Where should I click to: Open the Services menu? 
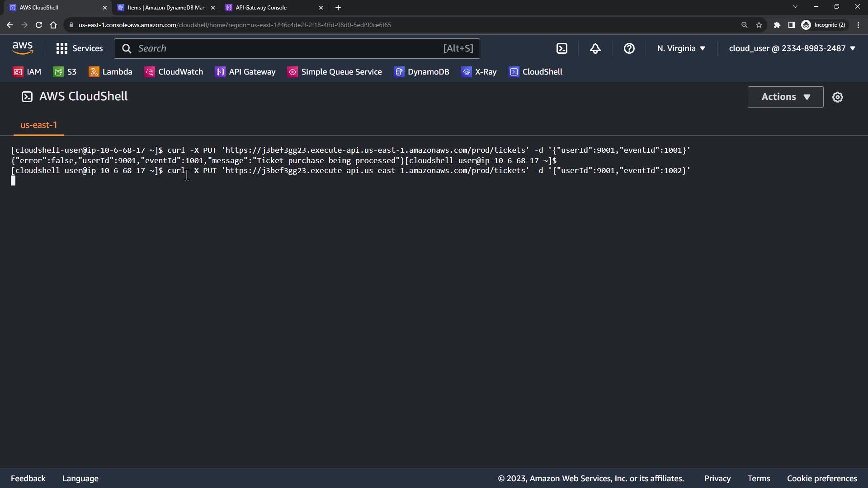(80, 48)
